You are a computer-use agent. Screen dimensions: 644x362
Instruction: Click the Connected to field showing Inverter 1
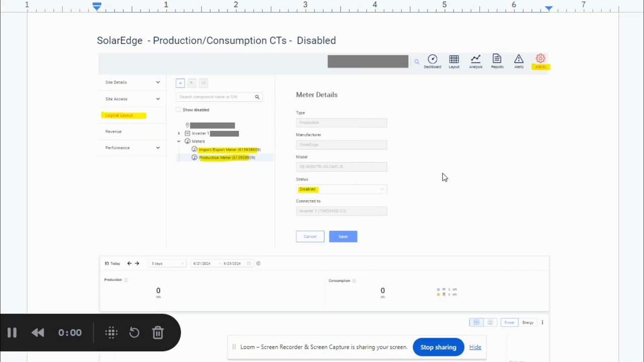tap(342, 211)
